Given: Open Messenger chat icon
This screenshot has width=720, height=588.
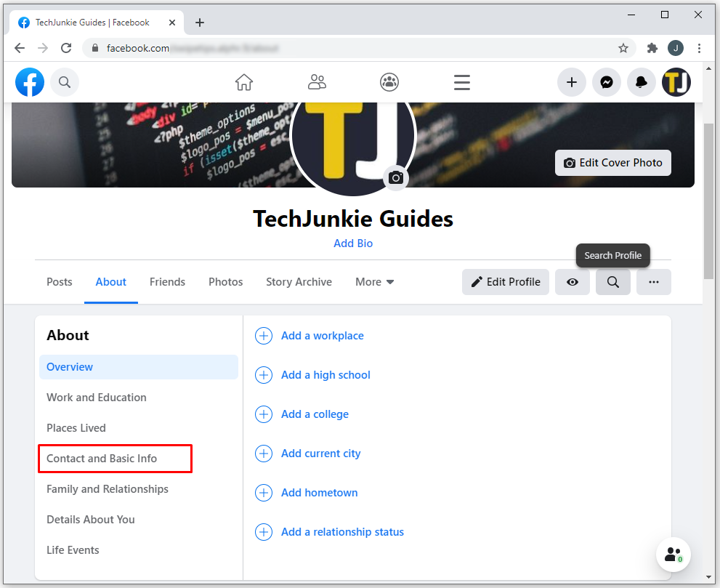Looking at the screenshot, I should pos(606,82).
